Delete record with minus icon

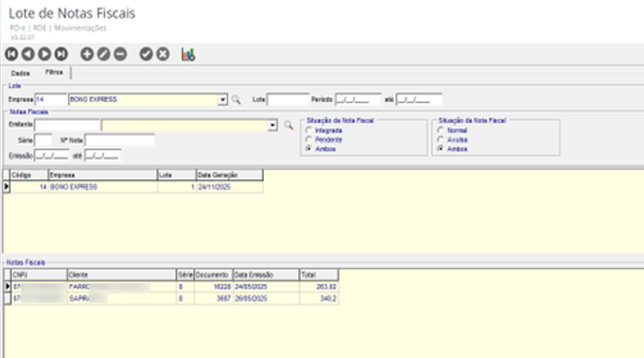[x=120, y=54]
